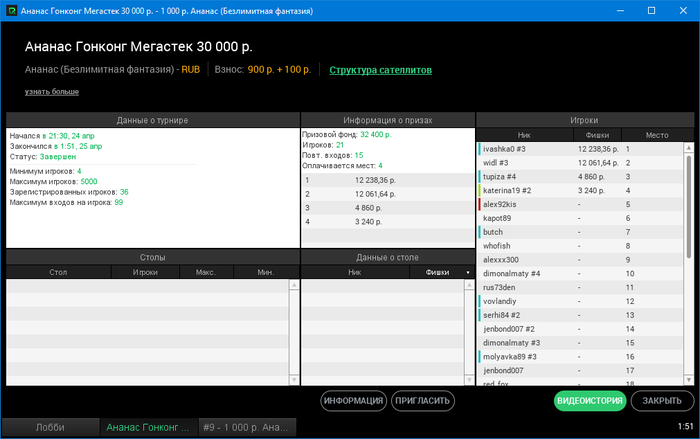
Task: Click the ЗАКРЫТЬ button
Action: (662, 401)
